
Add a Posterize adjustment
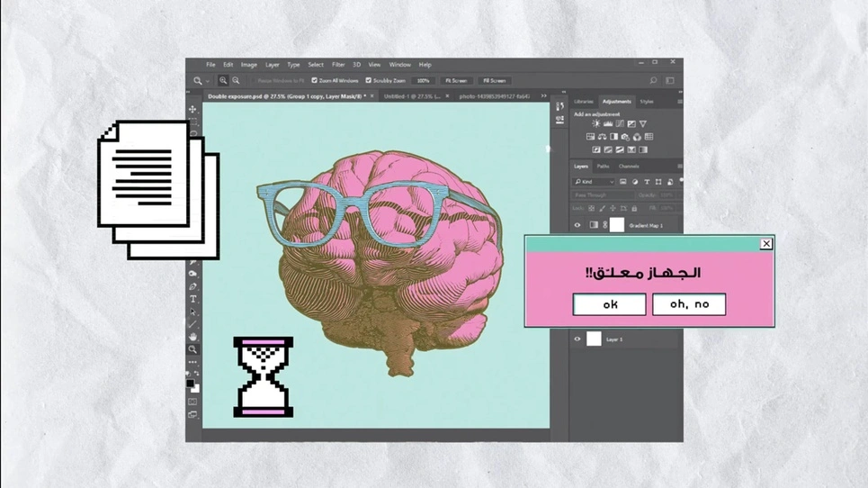608,149
